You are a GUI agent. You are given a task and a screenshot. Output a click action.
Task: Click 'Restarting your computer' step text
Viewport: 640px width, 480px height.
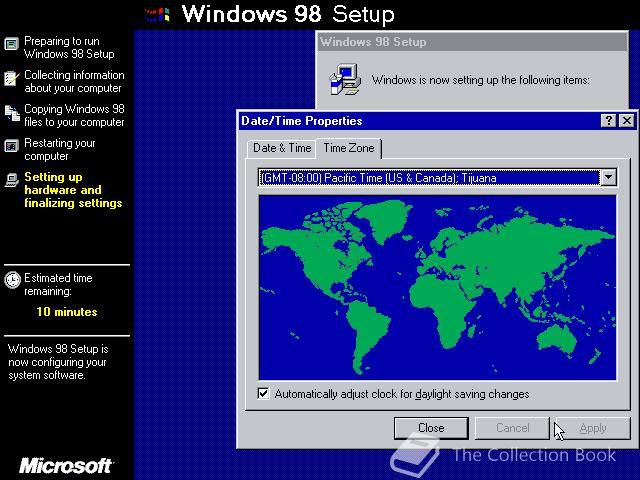point(60,149)
